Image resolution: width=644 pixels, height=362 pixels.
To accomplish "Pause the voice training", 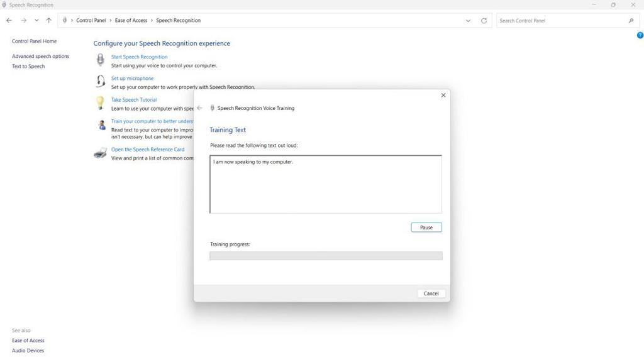I will coord(426,227).
